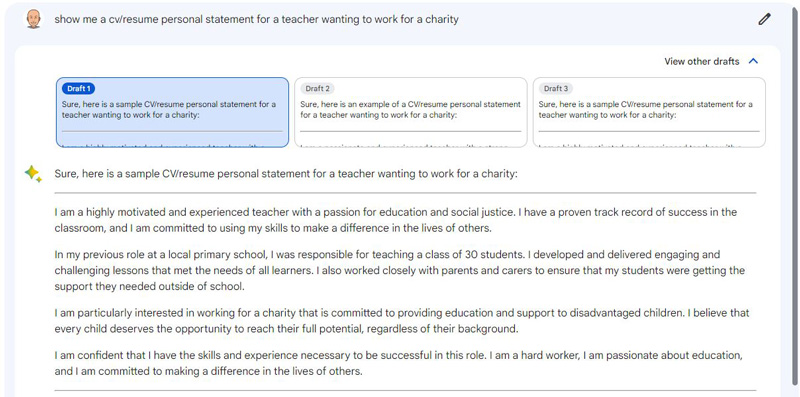Collapse the drafts with the chevron arrow

[753, 61]
